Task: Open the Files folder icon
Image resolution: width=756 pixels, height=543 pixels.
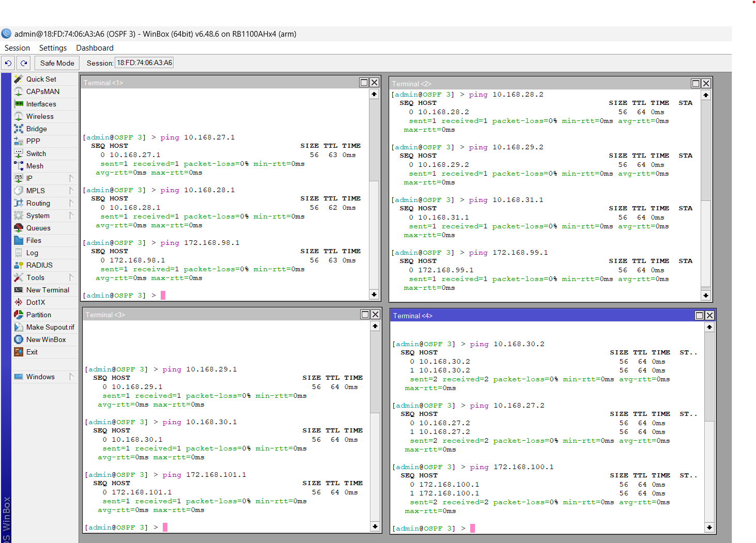Action: point(19,240)
